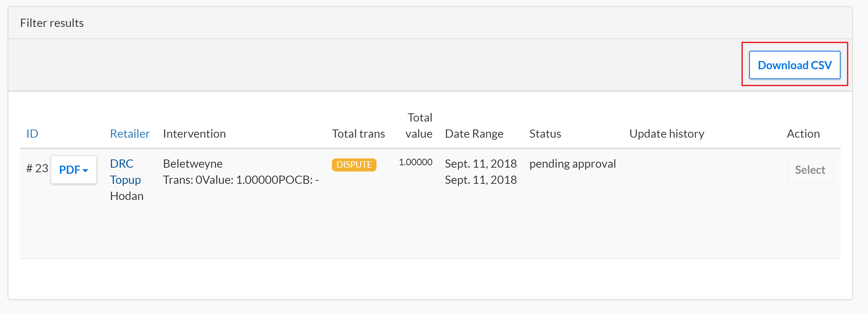Click the pending approval status text

point(572,164)
